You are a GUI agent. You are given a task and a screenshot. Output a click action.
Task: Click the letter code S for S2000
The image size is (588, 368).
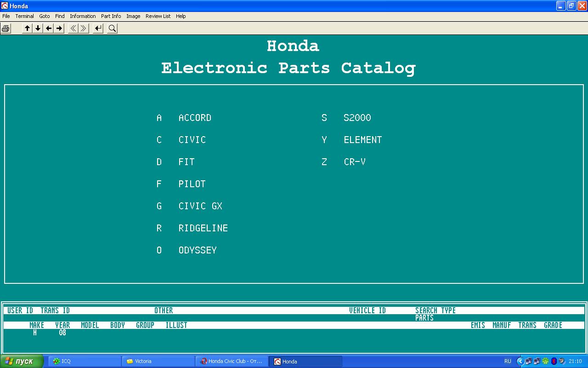[324, 118]
